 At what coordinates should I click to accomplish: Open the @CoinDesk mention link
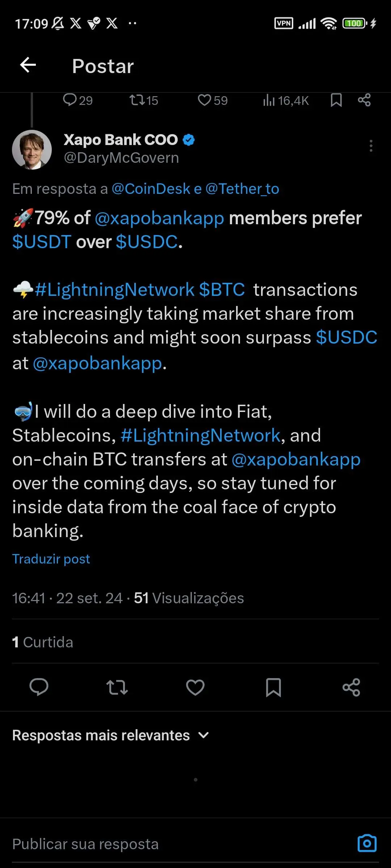click(151, 189)
